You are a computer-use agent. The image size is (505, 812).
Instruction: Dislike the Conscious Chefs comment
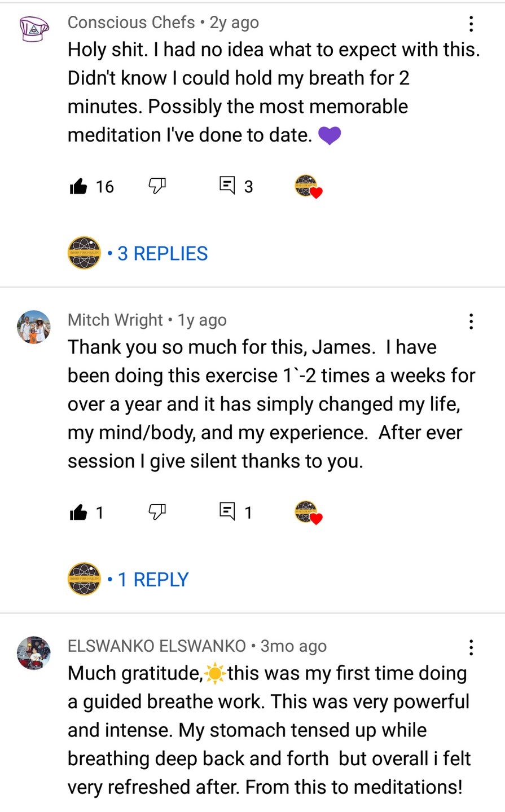pyautogui.click(x=157, y=186)
